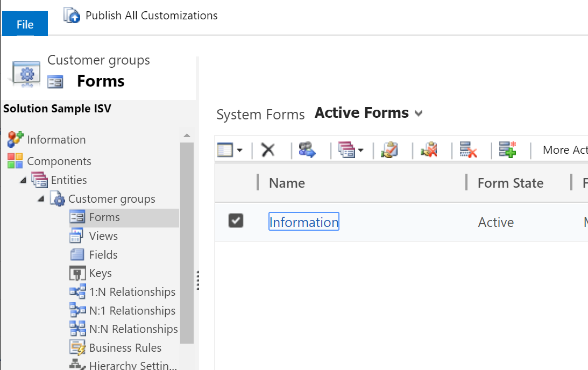Open the Active Forms view selector dropdown
The height and width of the screenshot is (370, 588).
click(x=419, y=113)
